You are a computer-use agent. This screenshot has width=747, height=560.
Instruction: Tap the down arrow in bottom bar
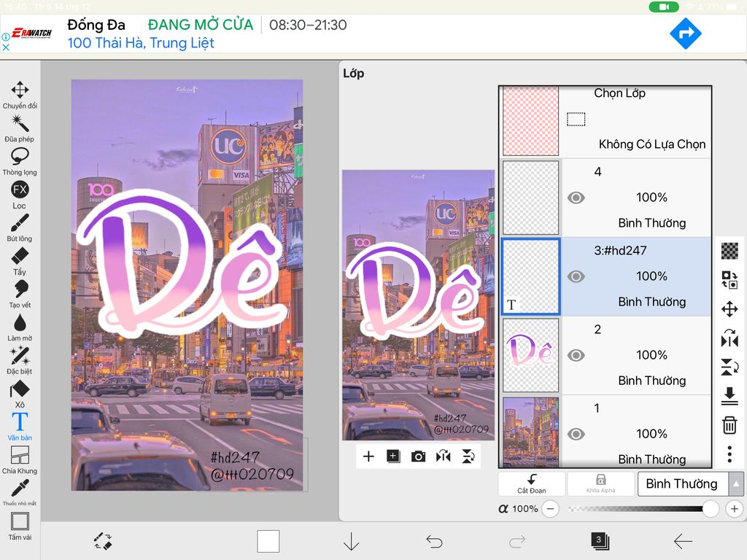pos(351,542)
